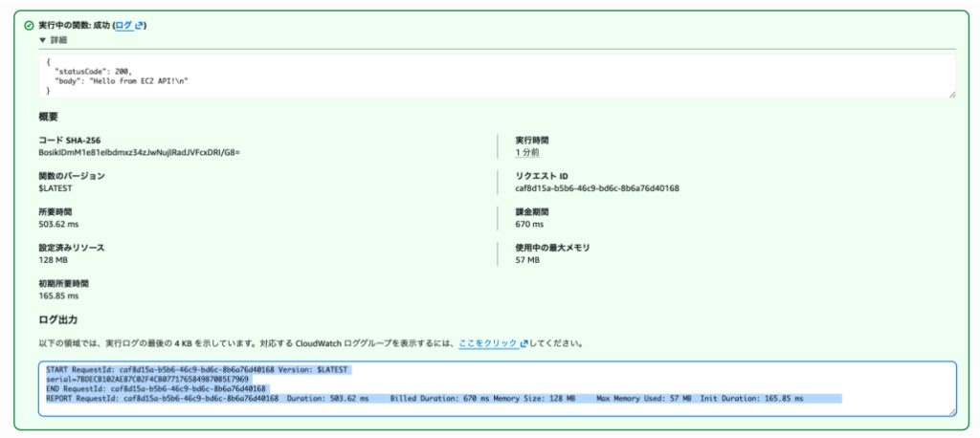The width and height of the screenshot is (980, 438).
Task: Click the ログ出力 section heading
Action: tap(58, 320)
